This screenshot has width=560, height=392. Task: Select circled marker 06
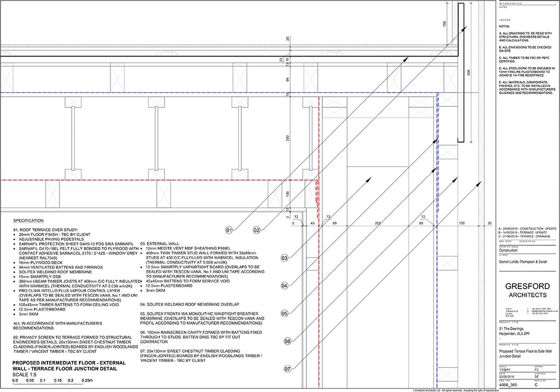[x=288, y=341]
